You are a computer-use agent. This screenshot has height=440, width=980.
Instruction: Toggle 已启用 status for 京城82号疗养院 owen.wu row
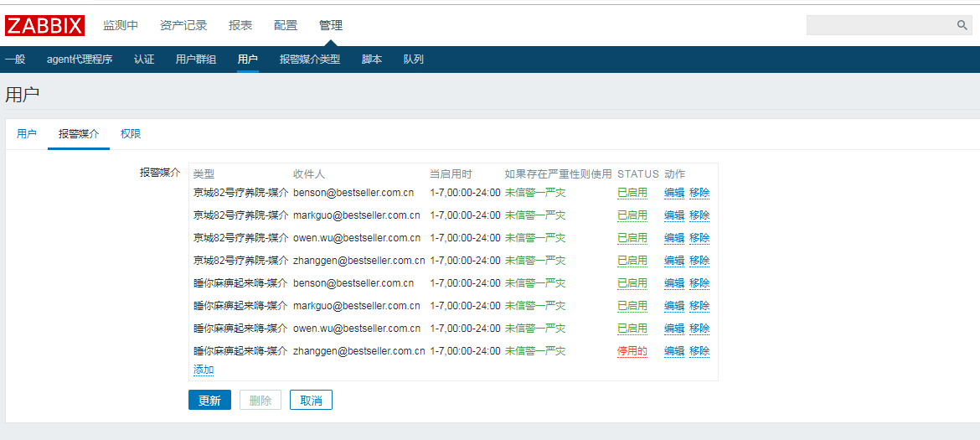[632, 237]
